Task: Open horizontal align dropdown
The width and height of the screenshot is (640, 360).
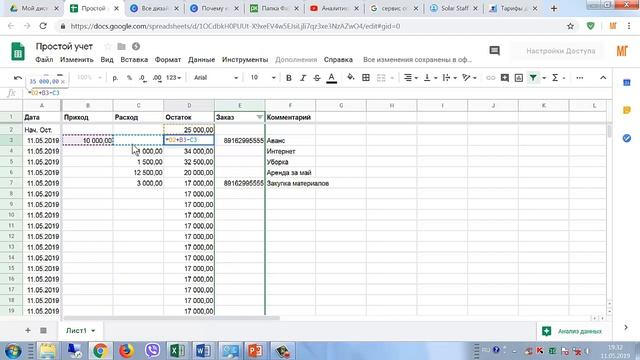Action: (410, 78)
